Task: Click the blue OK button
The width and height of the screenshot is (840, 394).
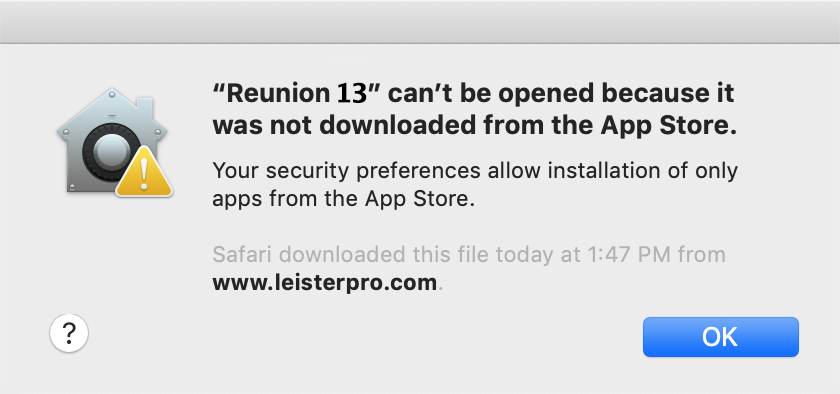Action: tap(721, 337)
